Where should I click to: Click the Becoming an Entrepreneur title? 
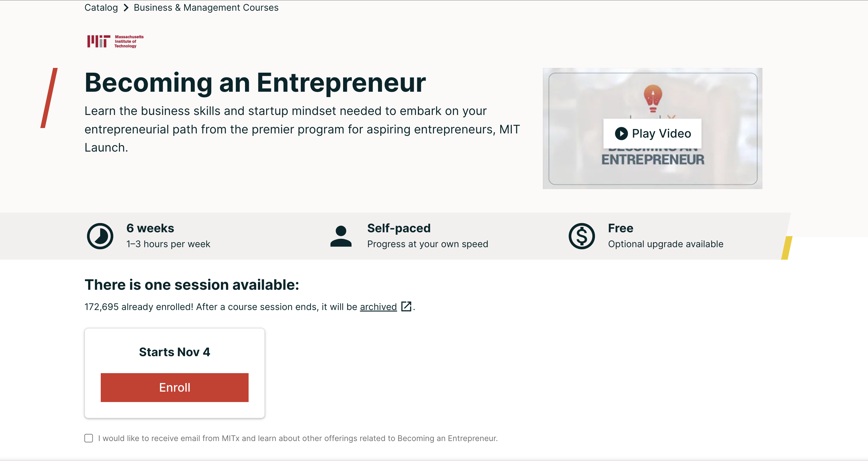[255, 82]
